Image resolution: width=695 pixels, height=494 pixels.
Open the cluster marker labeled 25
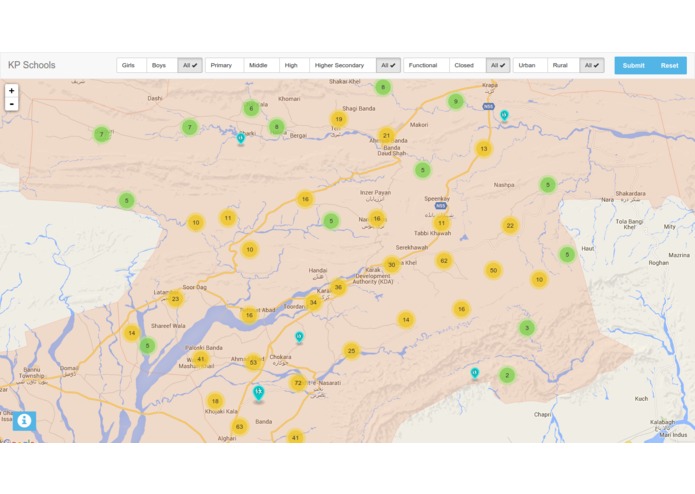pyautogui.click(x=351, y=351)
